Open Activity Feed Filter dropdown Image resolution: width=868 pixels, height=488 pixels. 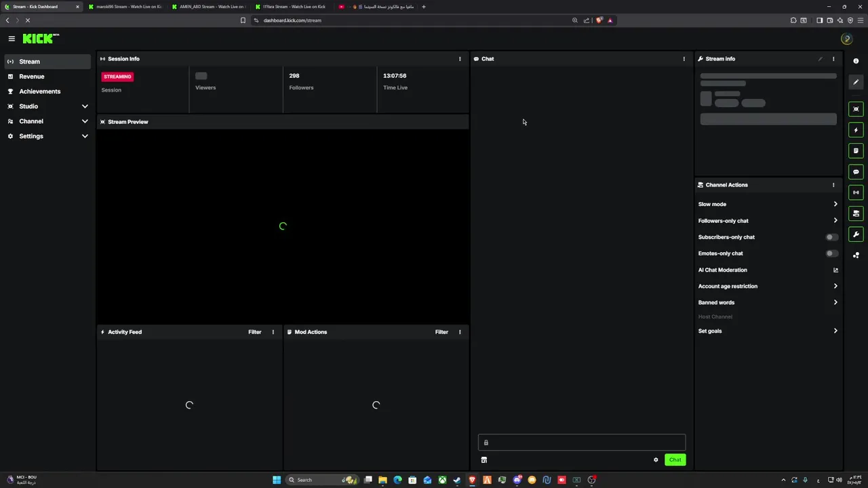255,332
